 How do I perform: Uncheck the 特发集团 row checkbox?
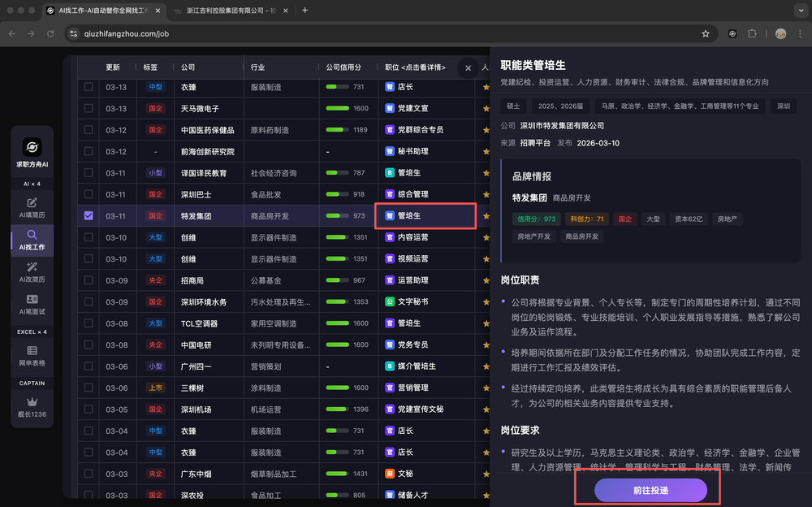(89, 216)
